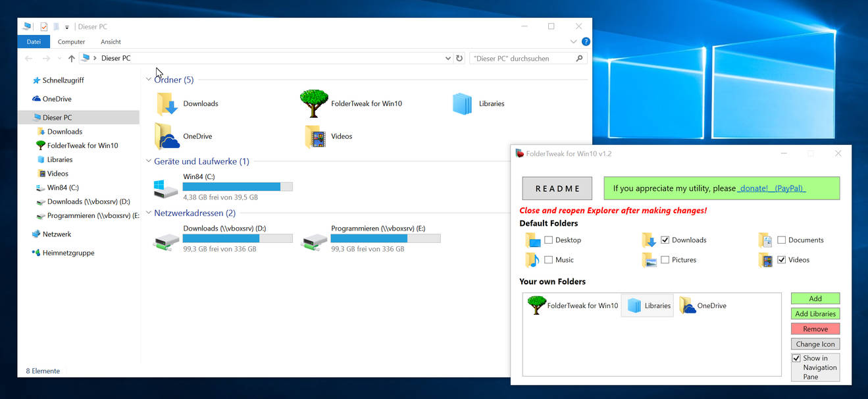Click the back navigation arrow in Explorer
The width and height of the screenshot is (868, 399).
pyautogui.click(x=28, y=59)
